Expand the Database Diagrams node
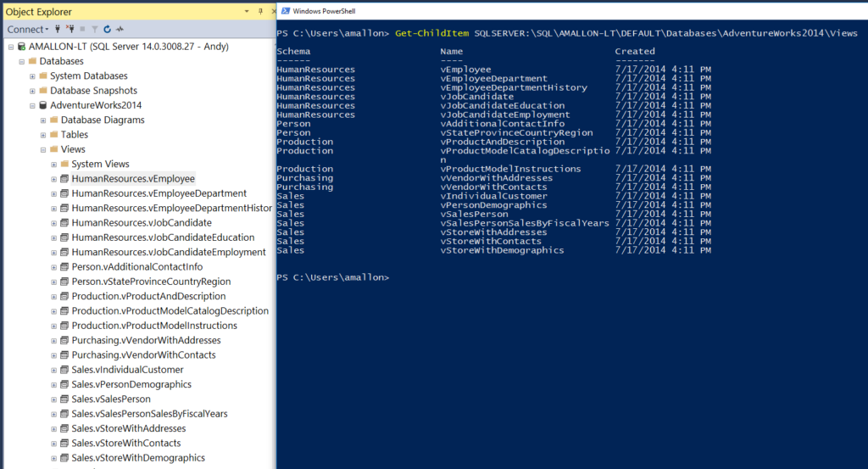Viewport: 868px width, 469px height. [x=43, y=120]
